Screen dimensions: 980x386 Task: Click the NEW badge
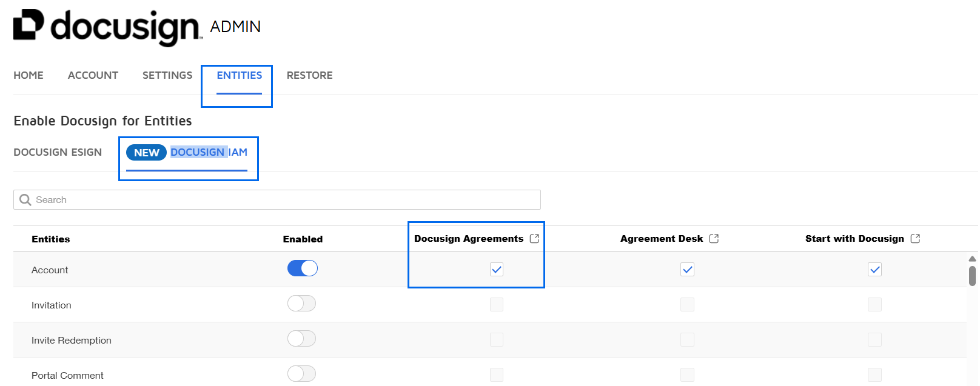(x=146, y=153)
